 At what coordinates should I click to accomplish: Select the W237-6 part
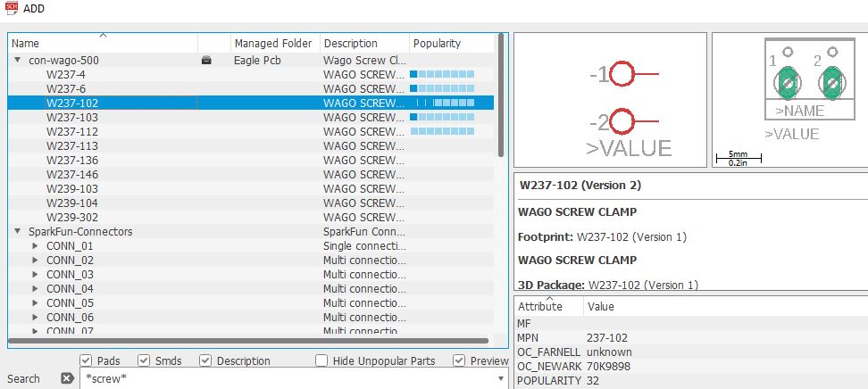click(x=66, y=88)
